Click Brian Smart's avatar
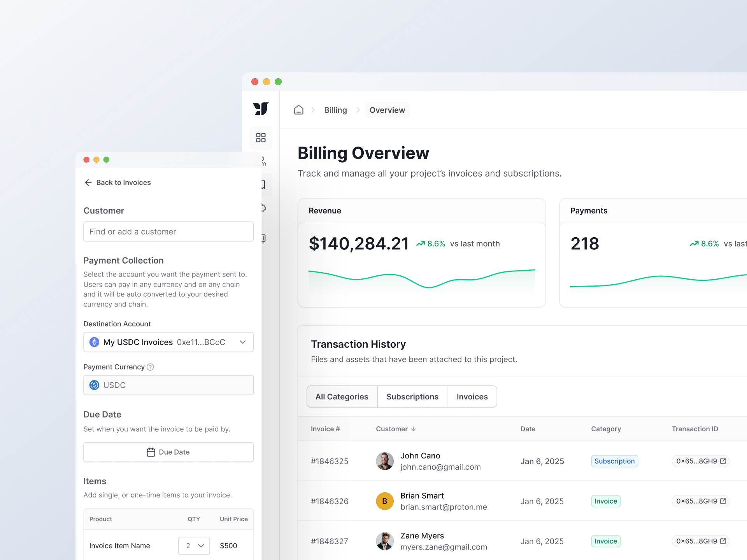 click(x=384, y=501)
